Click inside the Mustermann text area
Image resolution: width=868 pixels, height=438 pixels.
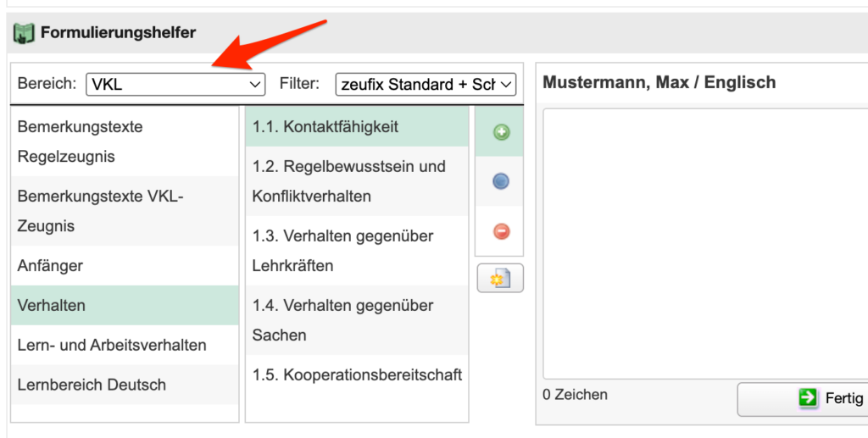tap(704, 241)
